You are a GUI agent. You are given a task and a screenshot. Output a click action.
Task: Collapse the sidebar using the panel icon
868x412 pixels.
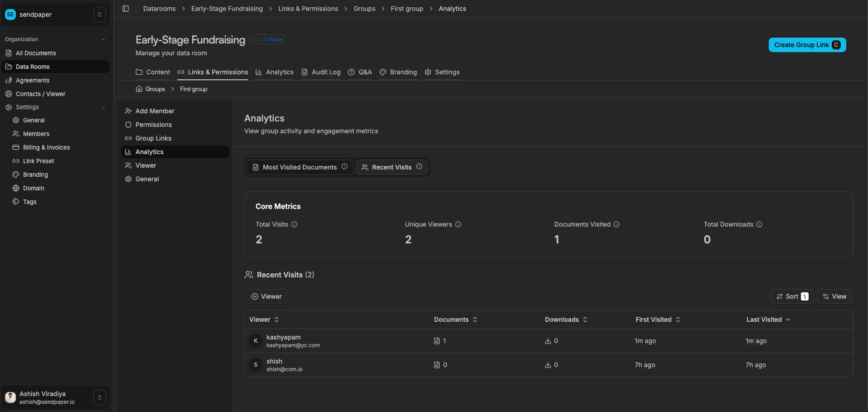126,8
